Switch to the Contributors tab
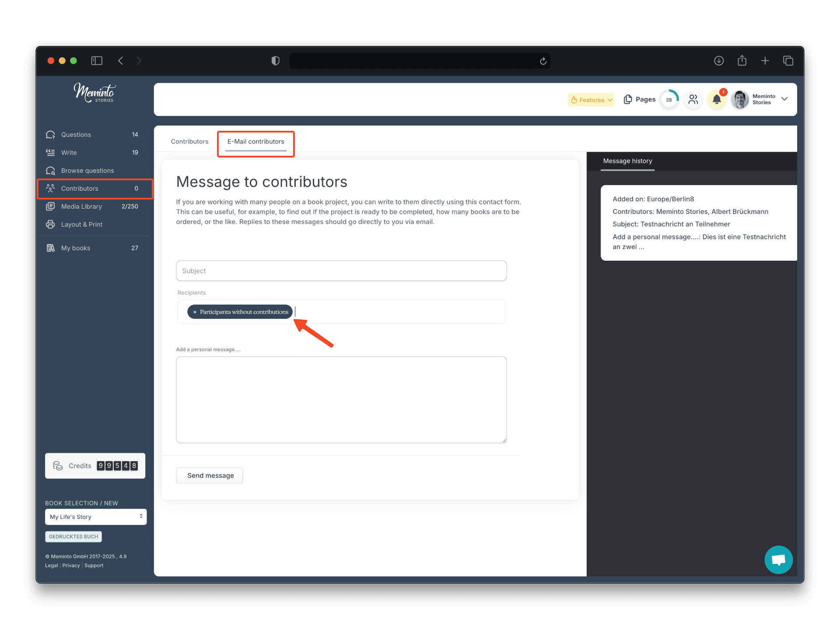This screenshot has width=840, height=630. click(189, 141)
